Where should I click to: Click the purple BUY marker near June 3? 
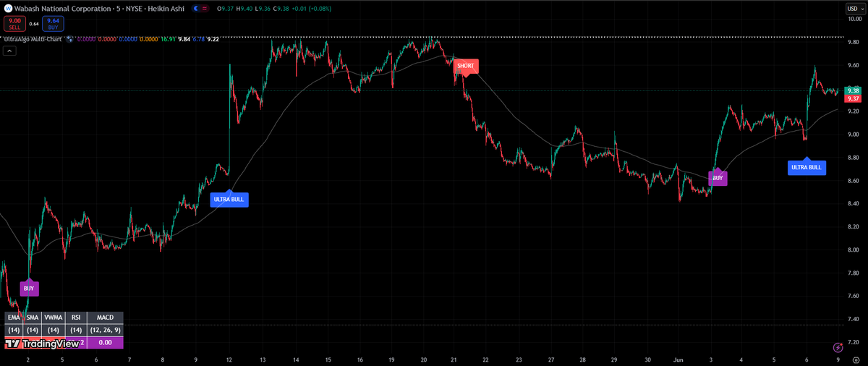718,178
